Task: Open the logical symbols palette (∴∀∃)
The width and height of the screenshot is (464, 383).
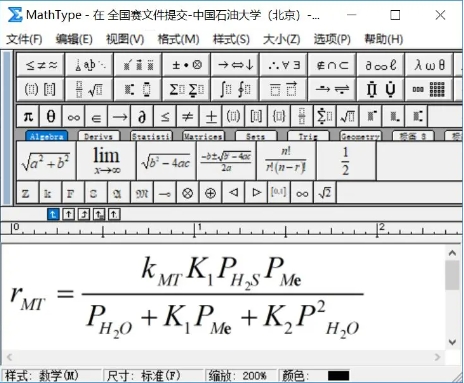Action: pyautogui.click(x=284, y=65)
